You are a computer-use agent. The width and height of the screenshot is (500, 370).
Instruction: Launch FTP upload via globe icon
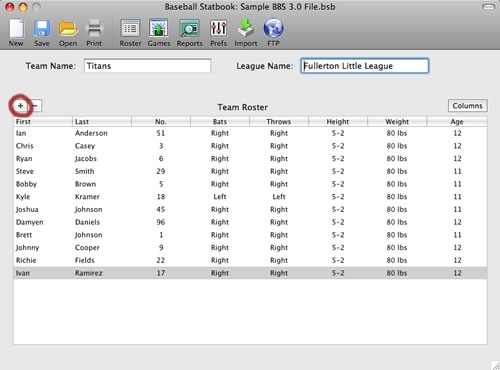(x=273, y=33)
